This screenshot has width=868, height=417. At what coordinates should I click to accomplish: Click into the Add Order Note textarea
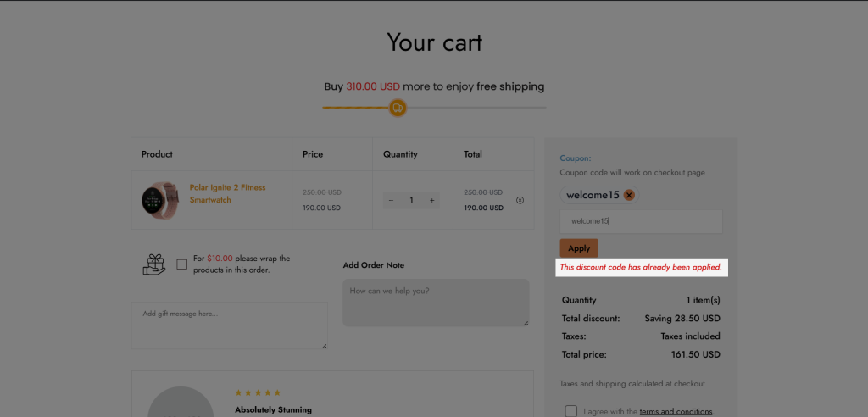pos(436,303)
